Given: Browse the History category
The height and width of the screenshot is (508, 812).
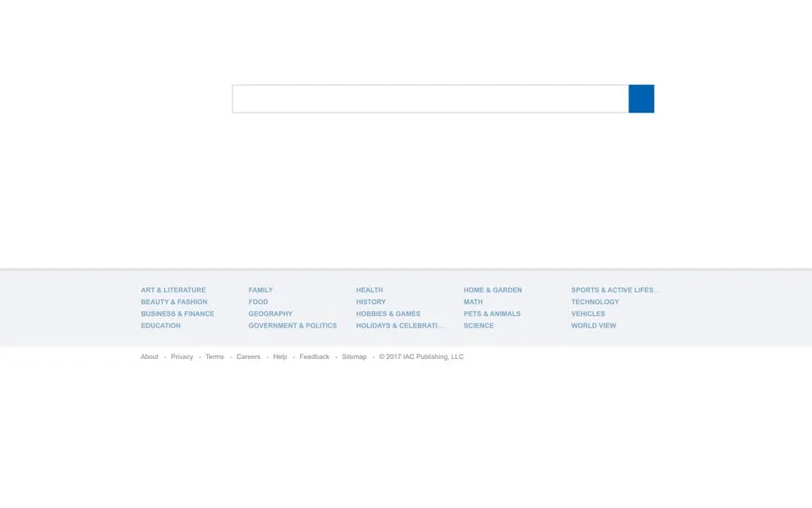Looking at the screenshot, I should point(370,302).
